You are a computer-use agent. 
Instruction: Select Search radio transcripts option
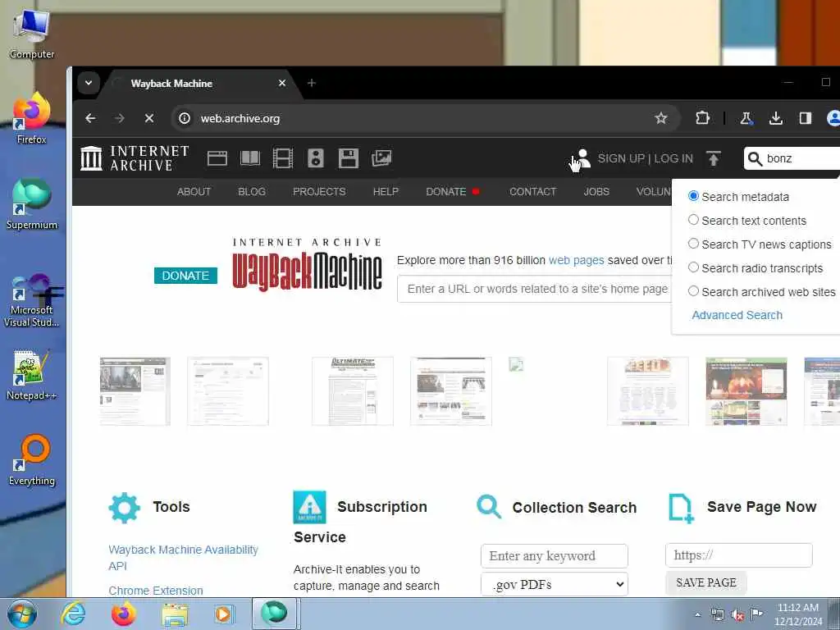point(693,267)
